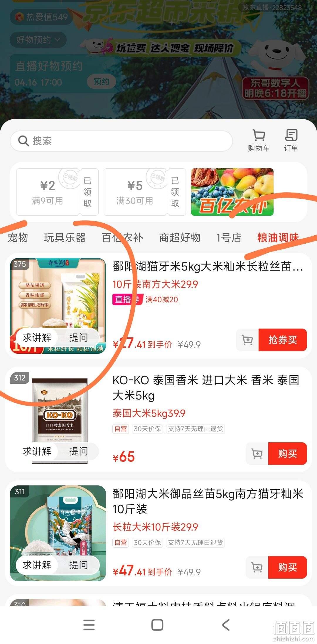Viewport: 317px width, 644px height.
Task: Tap Android back navigation arrow
Action: tap(226, 625)
